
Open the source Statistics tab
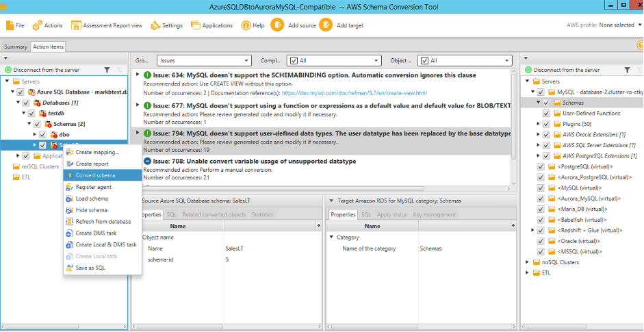(262, 214)
